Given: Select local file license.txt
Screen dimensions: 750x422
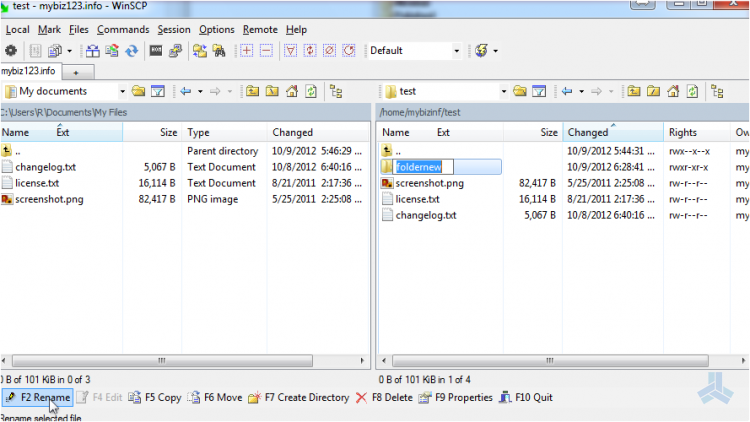Looking at the screenshot, I should click(37, 183).
